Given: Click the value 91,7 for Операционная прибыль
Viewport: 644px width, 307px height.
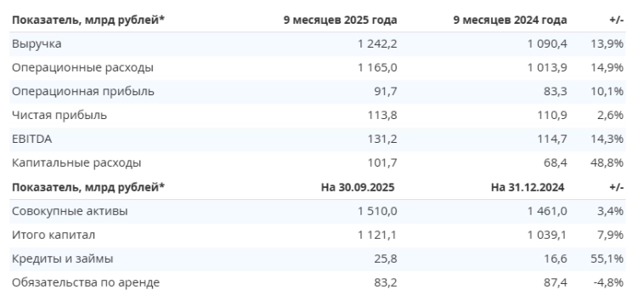Looking at the screenshot, I should pos(386,91).
